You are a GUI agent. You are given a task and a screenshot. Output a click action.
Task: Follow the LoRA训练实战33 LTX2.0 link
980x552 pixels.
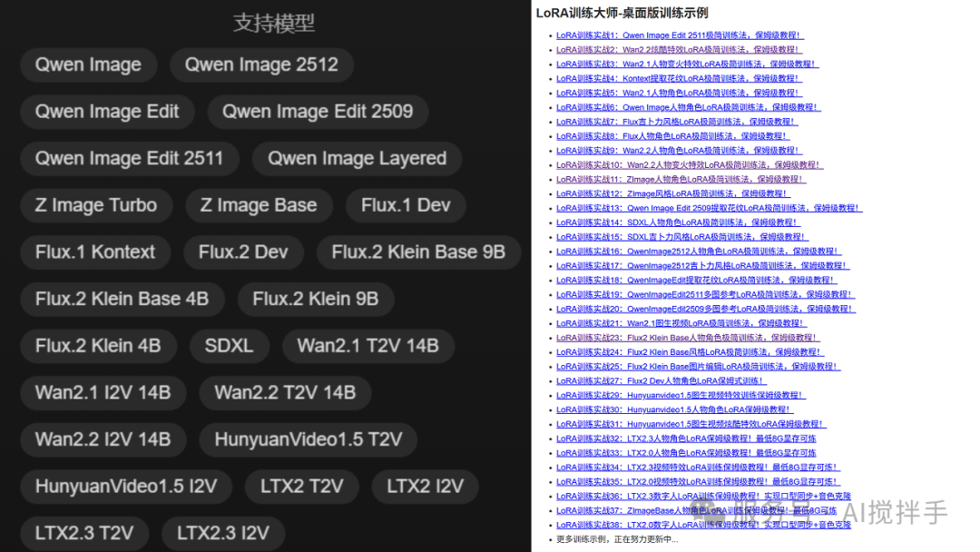click(x=686, y=453)
